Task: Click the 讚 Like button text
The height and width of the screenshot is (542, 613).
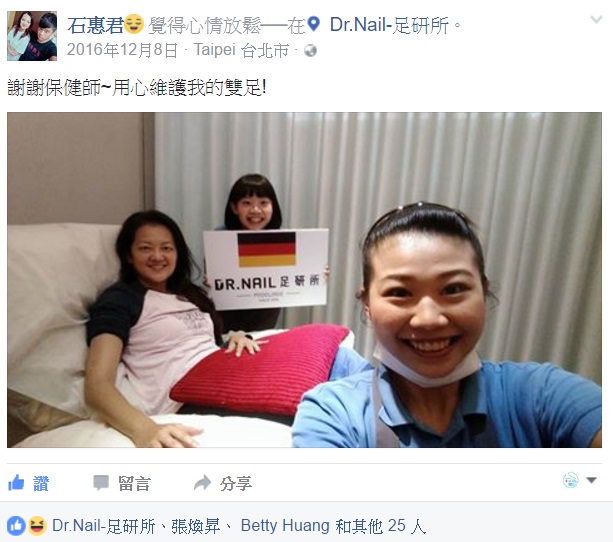Action: [41, 484]
